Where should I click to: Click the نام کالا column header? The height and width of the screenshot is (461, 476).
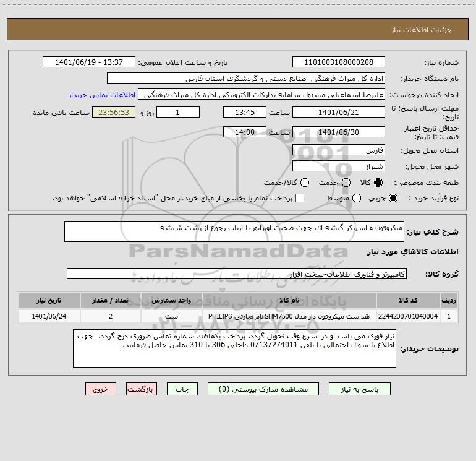pos(289,300)
